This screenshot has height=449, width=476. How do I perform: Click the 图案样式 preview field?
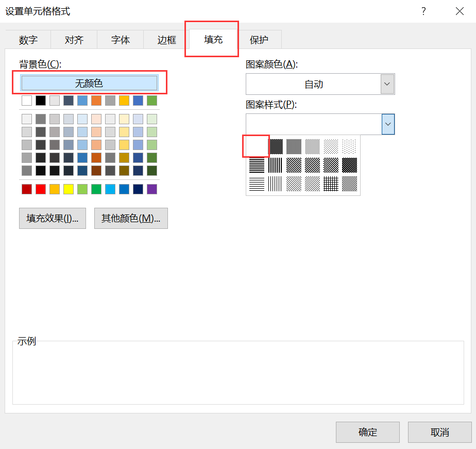pyautogui.click(x=314, y=124)
